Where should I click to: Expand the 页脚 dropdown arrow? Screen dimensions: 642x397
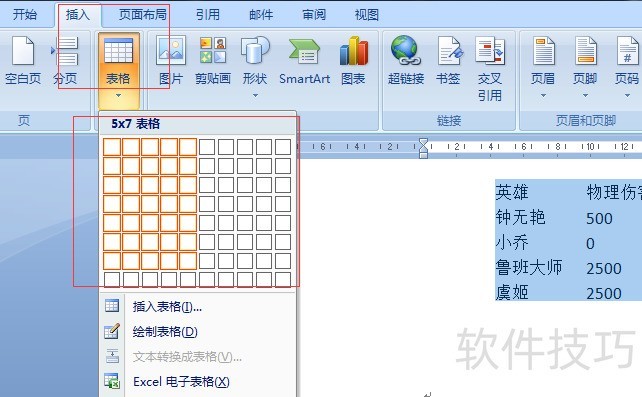(x=585, y=95)
